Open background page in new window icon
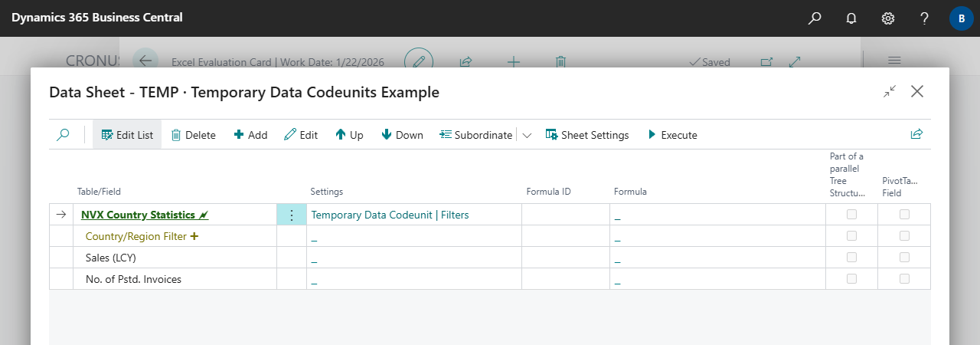 766,61
